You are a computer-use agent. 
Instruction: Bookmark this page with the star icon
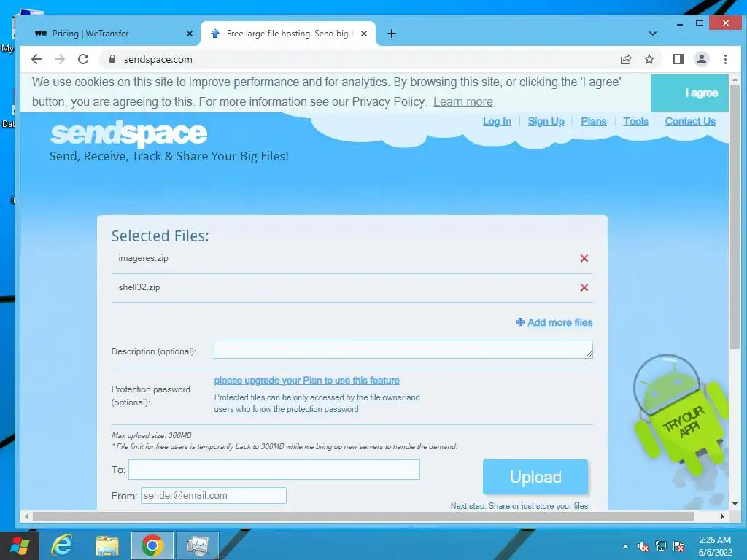coord(649,59)
